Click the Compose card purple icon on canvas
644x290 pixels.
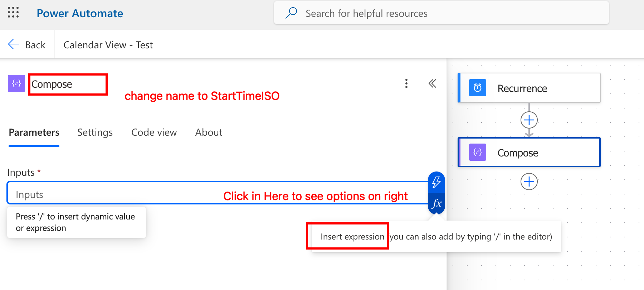478,152
